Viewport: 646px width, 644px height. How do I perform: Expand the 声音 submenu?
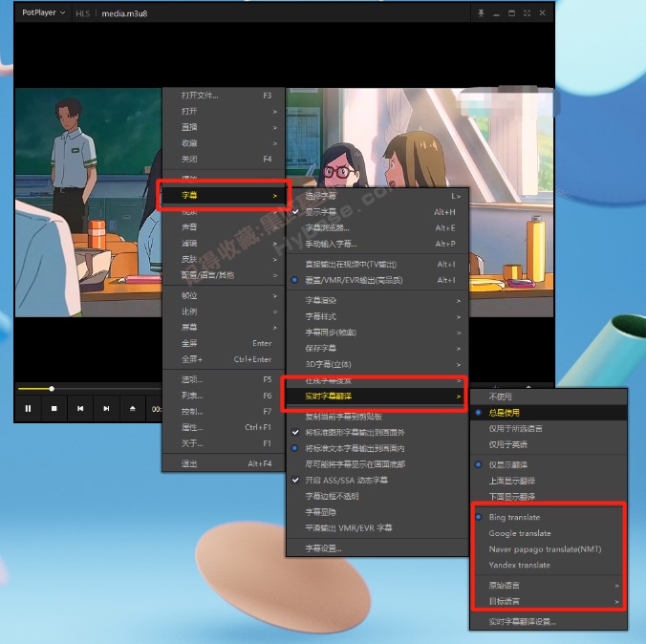click(224, 227)
